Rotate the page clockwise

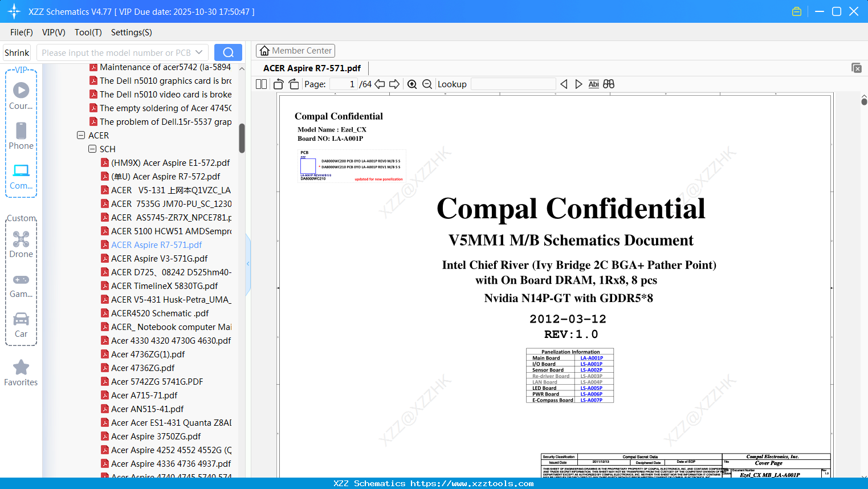point(294,84)
